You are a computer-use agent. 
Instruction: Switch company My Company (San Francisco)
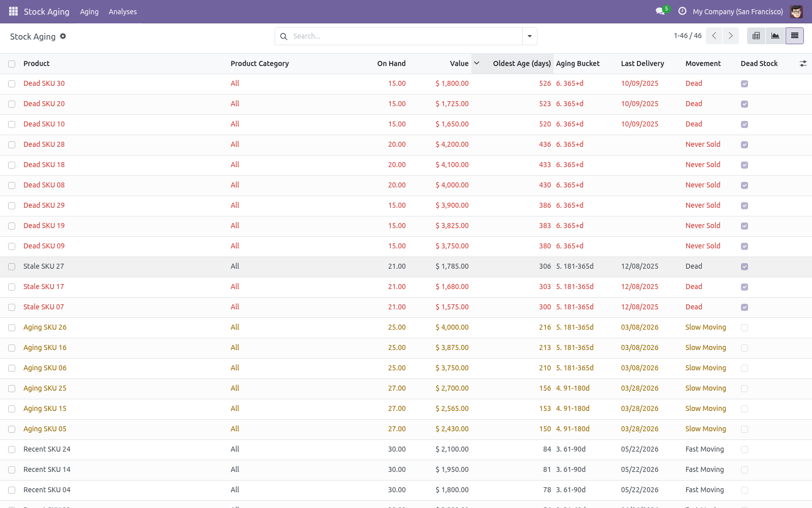point(738,11)
